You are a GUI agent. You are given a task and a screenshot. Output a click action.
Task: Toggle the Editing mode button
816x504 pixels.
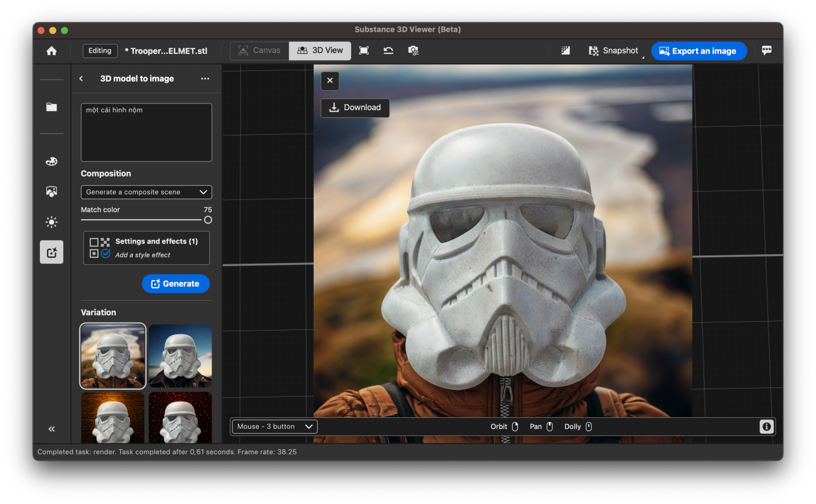tap(100, 51)
